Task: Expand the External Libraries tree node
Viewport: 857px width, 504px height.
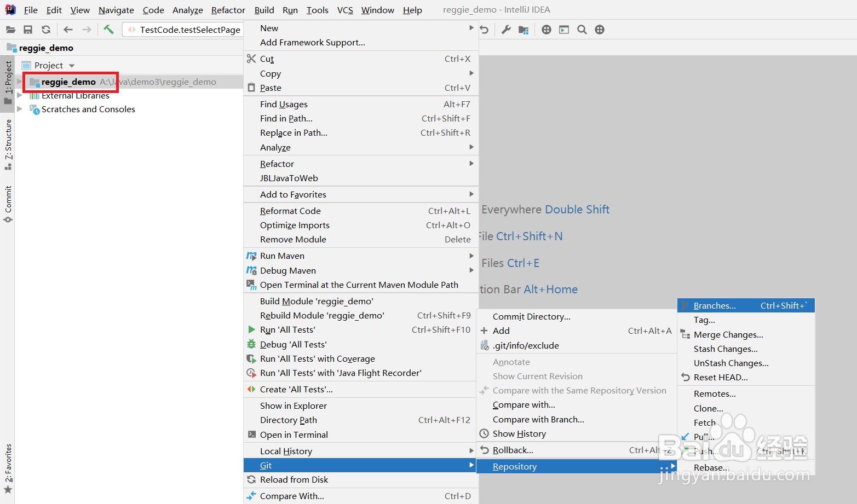Action: 20,95
